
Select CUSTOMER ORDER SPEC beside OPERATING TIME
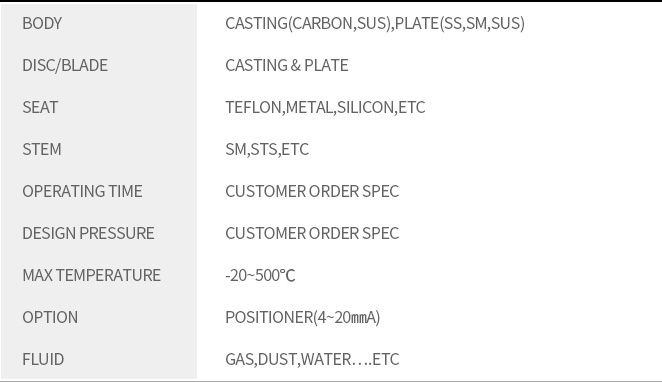point(312,191)
